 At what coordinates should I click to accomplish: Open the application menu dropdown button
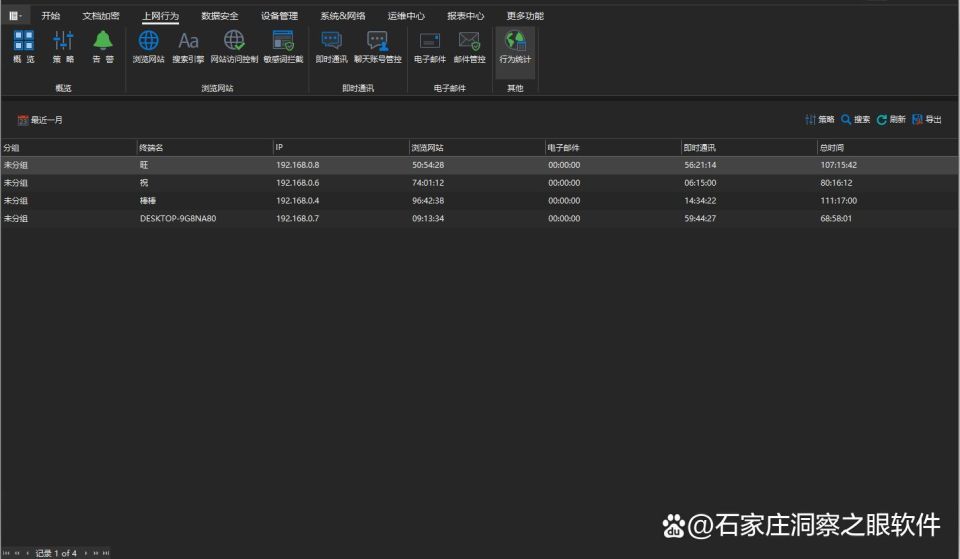pos(15,16)
